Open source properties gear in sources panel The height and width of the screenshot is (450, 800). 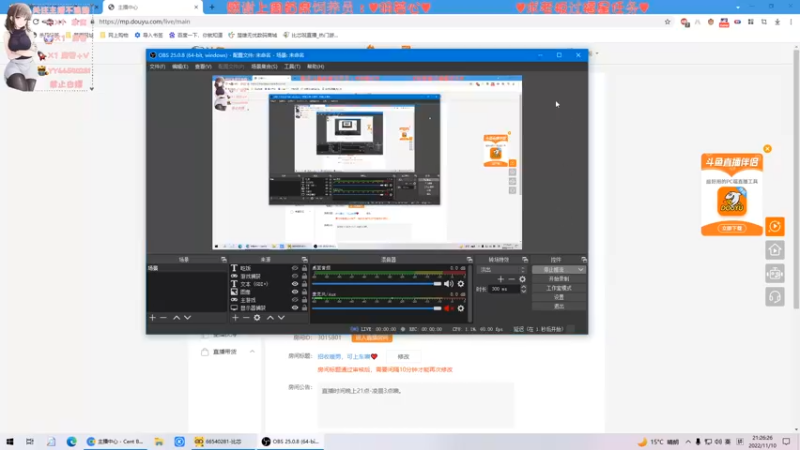pyautogui.click(x=257, y=317)
